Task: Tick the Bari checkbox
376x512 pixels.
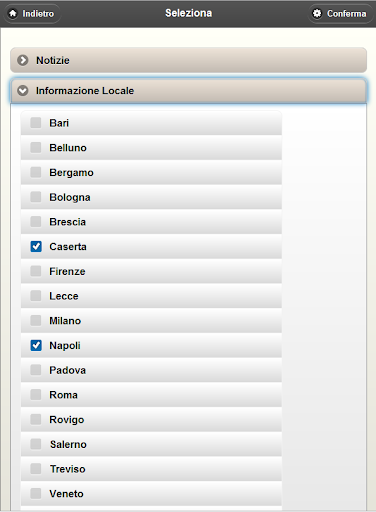Action: tap(36, 123)
